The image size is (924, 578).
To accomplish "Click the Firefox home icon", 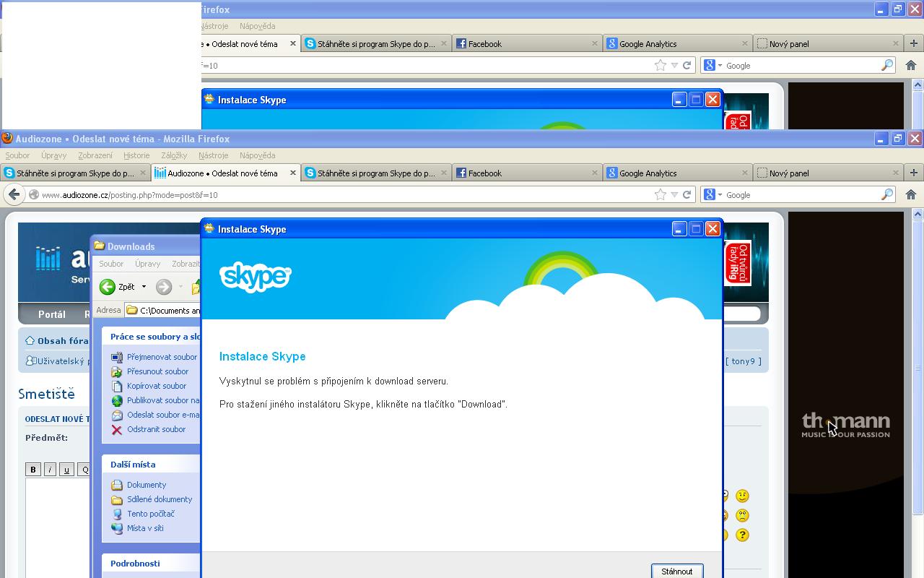I will tap(912, 194).
